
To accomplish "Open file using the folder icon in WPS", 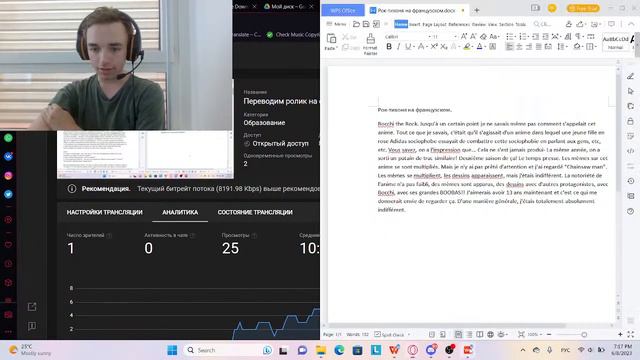I will (356, 24).
